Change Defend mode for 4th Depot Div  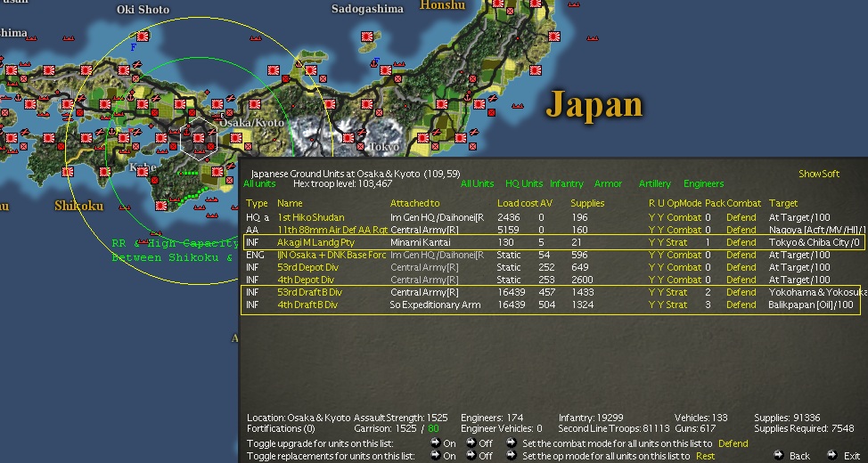click(741, 280)
